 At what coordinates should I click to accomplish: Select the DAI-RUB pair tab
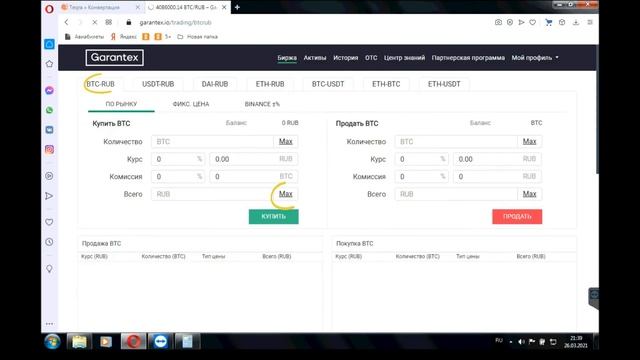(x=215, y=84)
